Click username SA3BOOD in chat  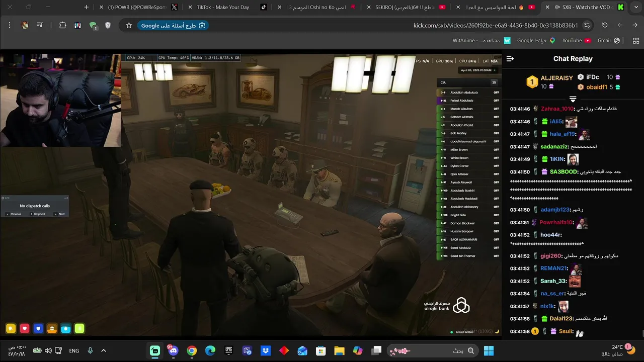(x=563, y=172)
